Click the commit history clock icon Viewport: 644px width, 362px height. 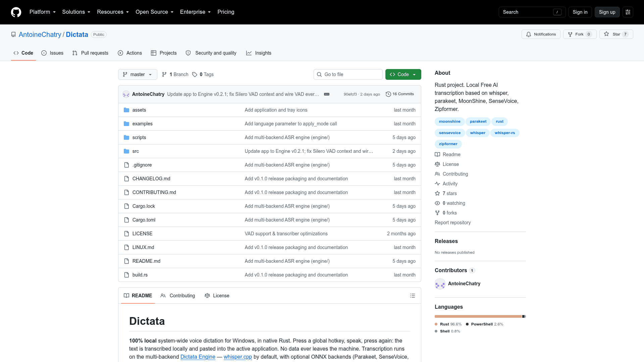(x=388, y=94)
